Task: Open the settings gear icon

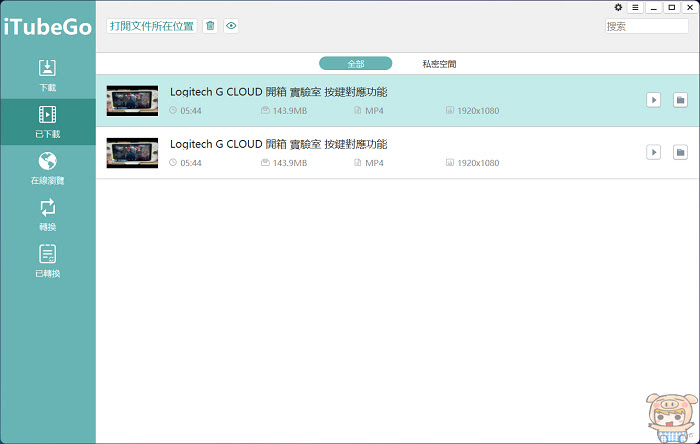Action: click(x=618, y=7)
